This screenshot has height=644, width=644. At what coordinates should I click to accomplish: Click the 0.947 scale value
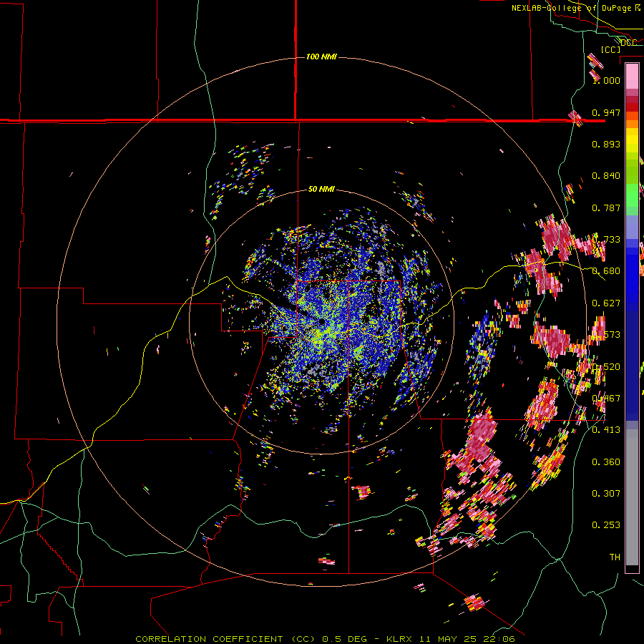click(x=606, y=112)
